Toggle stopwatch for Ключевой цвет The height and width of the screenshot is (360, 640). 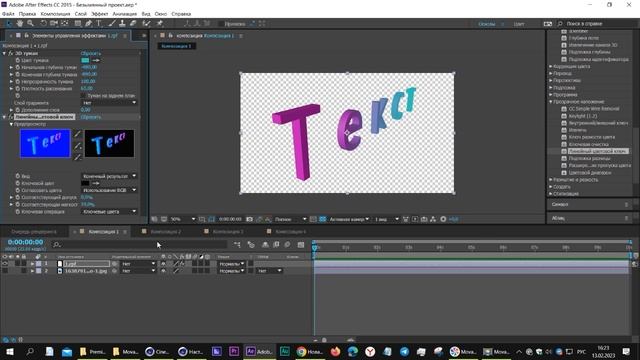coord(18,183)
